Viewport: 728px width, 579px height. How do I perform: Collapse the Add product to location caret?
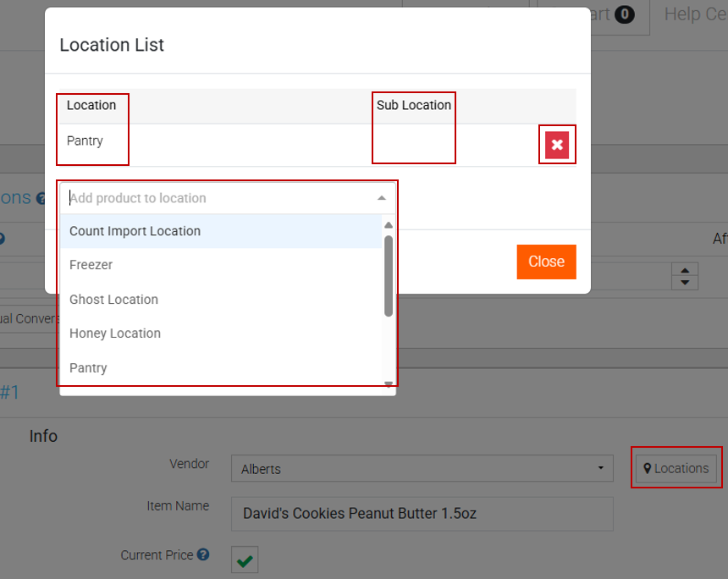[x=382, y=198]
